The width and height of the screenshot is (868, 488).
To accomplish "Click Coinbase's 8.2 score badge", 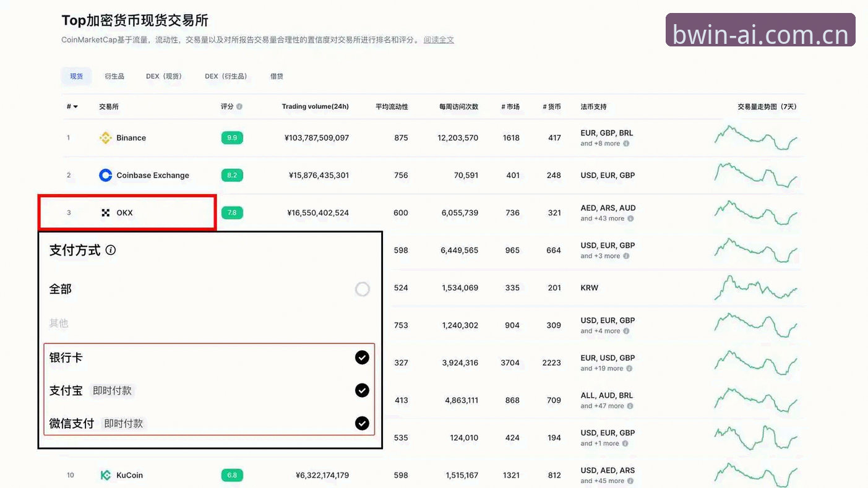I will [232, 175].
